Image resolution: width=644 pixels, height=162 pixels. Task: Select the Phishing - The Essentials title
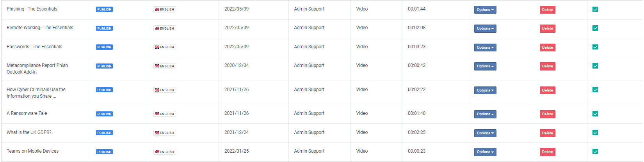click(x=32, y=9)
